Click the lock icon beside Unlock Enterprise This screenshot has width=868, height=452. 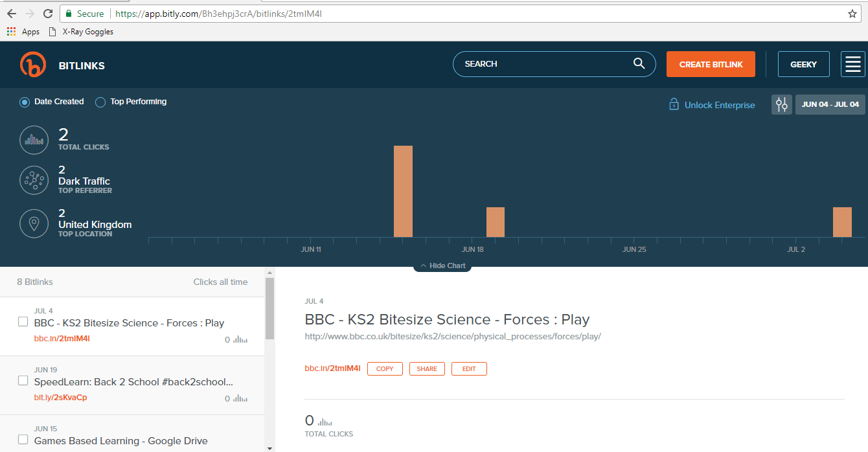(674, 104)
